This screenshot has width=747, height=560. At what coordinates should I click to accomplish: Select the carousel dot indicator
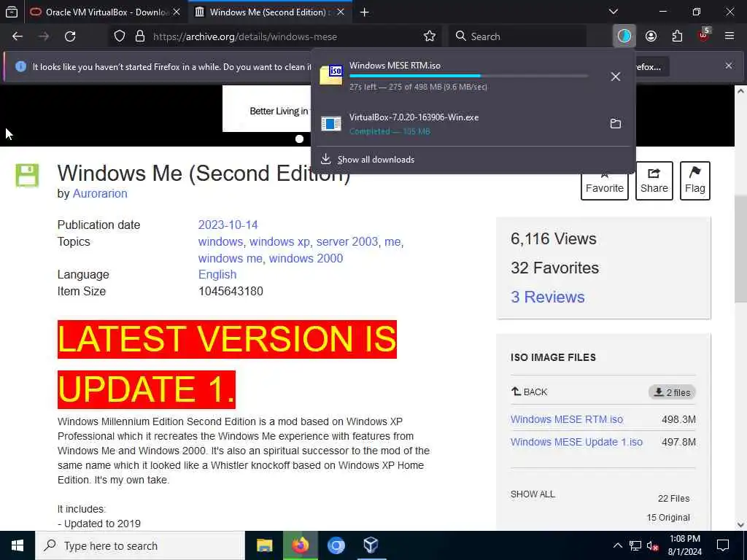click(299, 139)
